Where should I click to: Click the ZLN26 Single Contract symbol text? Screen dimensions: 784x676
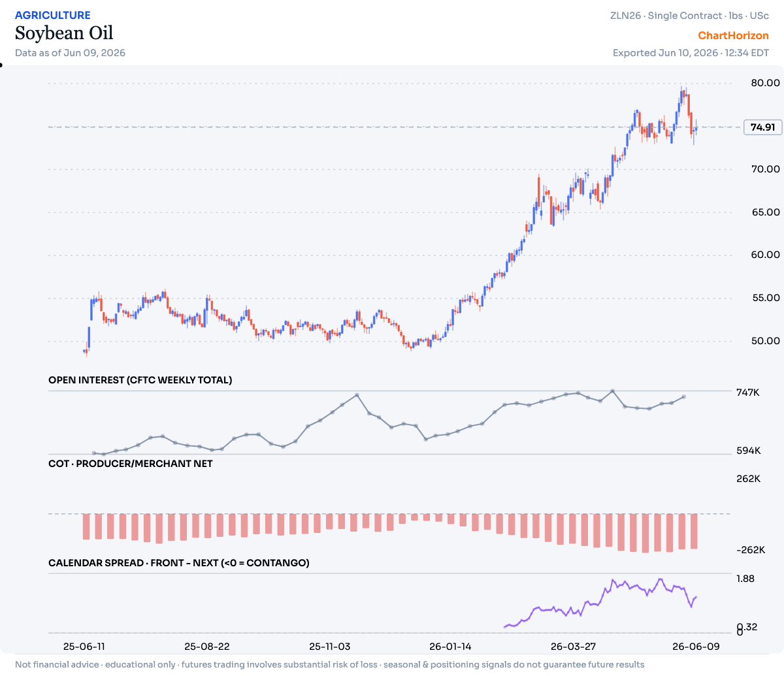689,16
